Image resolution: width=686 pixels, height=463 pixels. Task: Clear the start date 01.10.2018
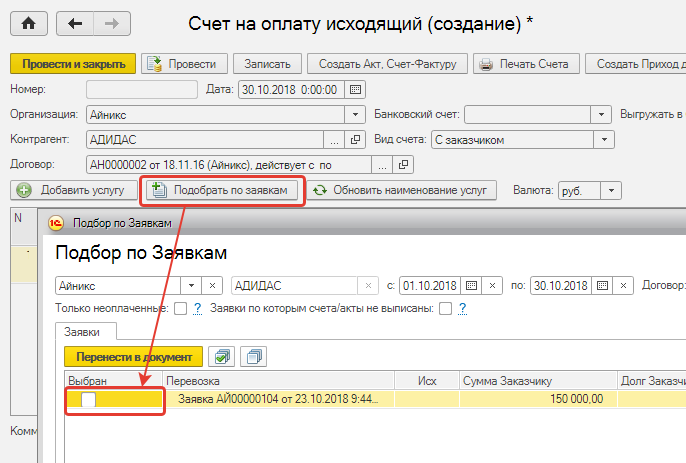click(x=492, y=286)
